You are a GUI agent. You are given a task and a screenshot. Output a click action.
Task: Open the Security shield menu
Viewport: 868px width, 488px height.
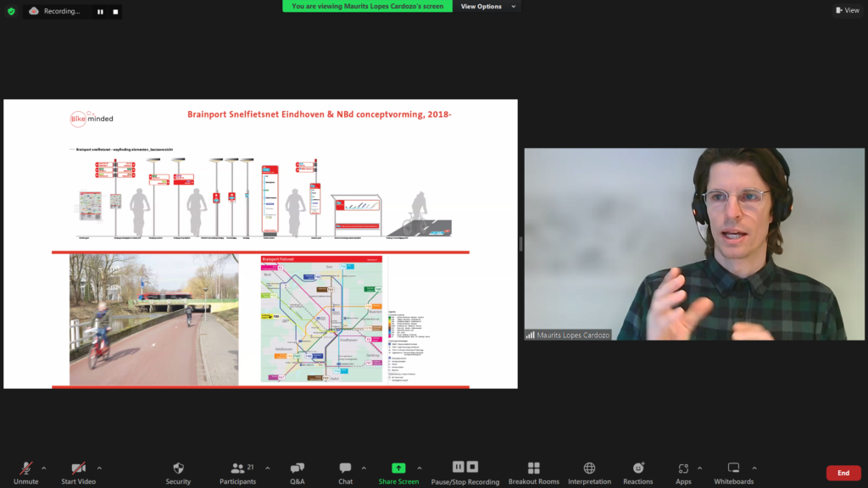178,469
